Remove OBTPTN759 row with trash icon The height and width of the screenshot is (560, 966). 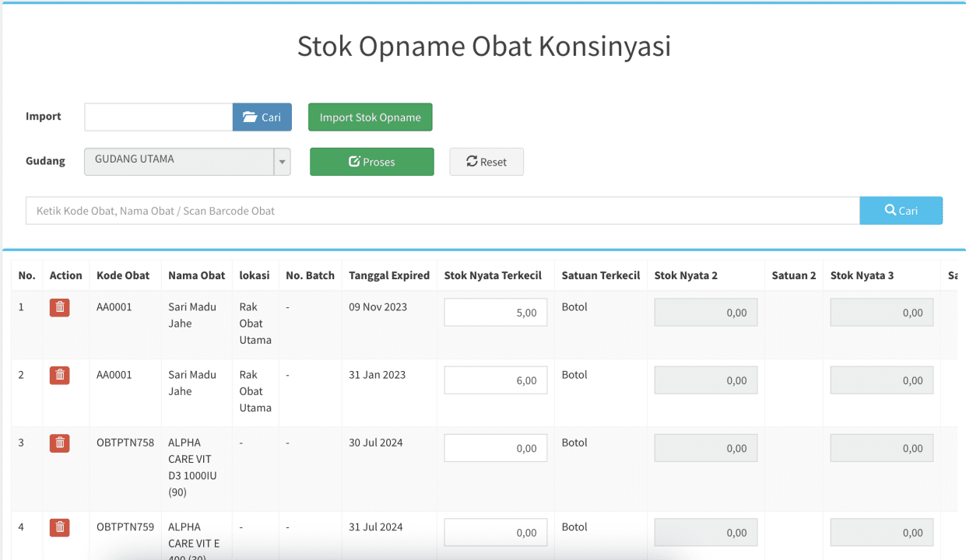tap(60, 527)
